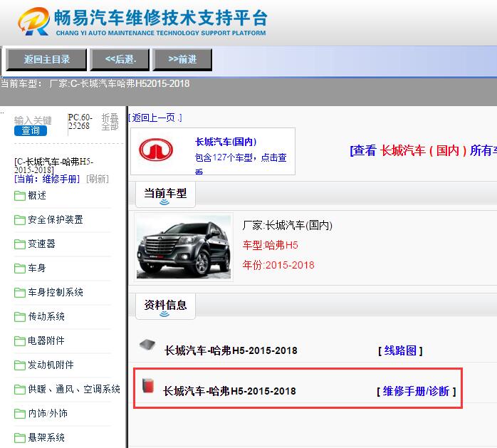Click PC.60-25268 text in sidebar

(x=80, y=121)
